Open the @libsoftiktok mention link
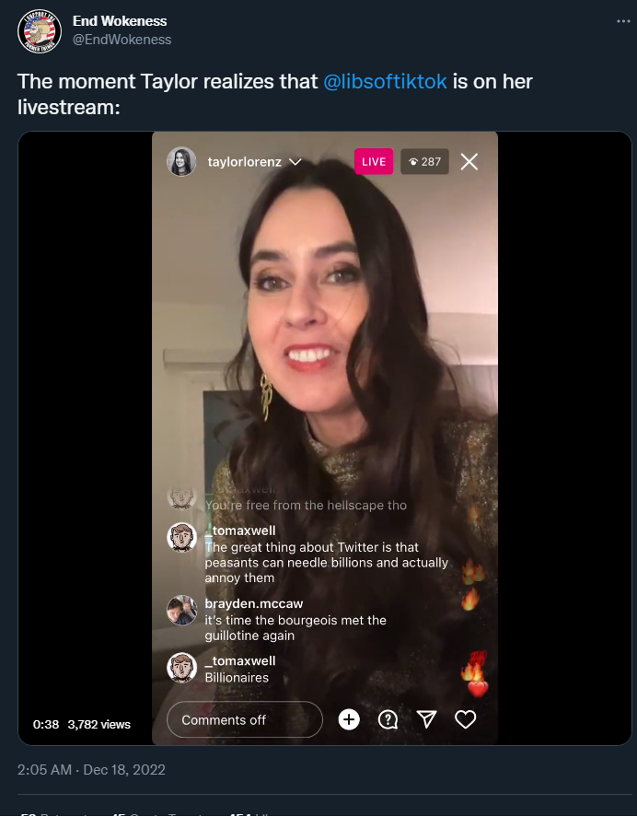Image resolution: width=637 pixels, height=840 pixels. pos(385,81)
